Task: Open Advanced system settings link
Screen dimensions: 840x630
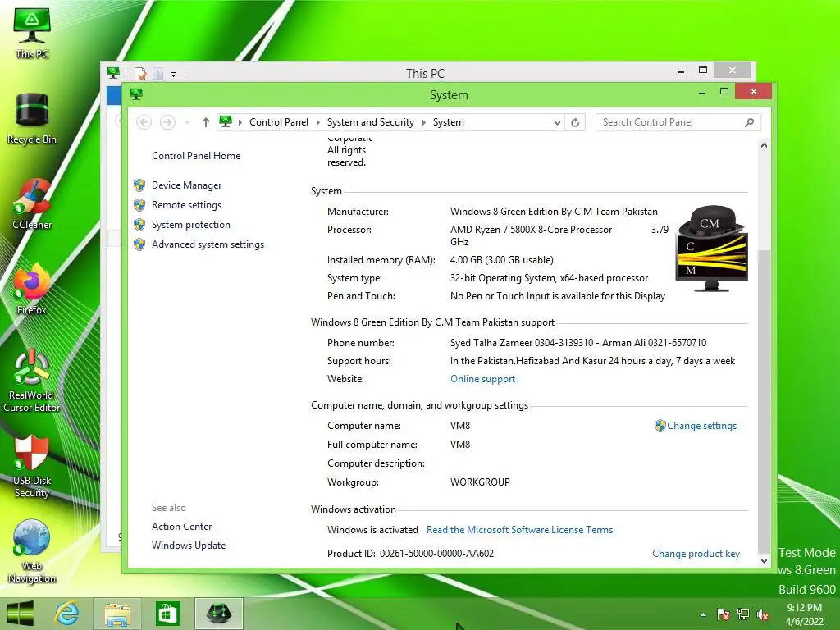Action: pyautogui.click(x=208, y=244)
